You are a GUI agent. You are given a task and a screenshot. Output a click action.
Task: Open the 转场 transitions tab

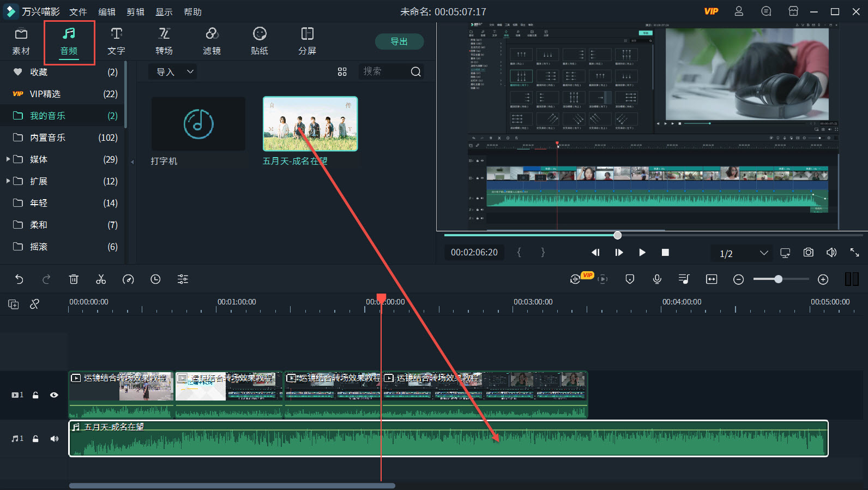(x=164, y=41)
